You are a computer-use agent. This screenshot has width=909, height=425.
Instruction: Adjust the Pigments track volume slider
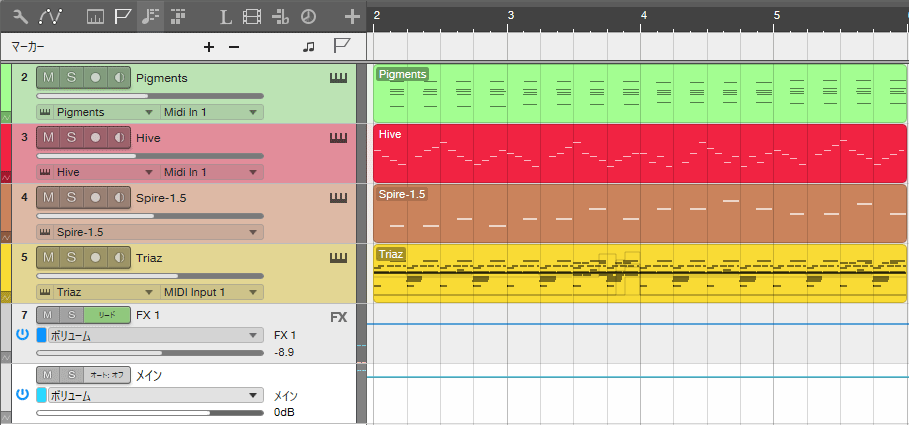150,96
